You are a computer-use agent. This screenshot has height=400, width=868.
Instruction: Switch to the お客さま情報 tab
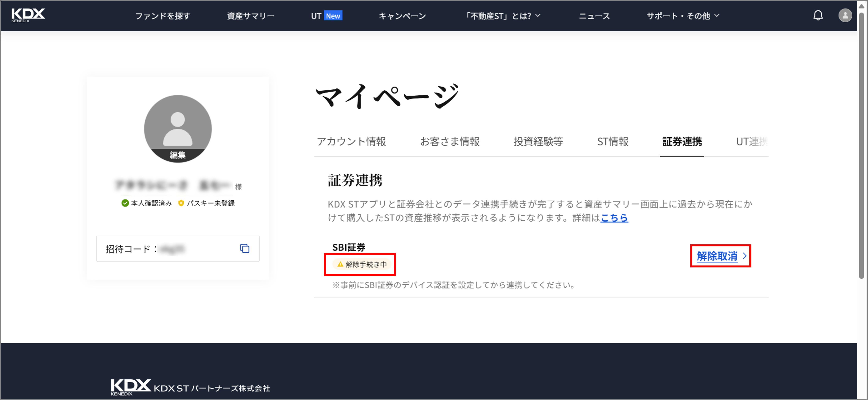click(x=450, y=142)
